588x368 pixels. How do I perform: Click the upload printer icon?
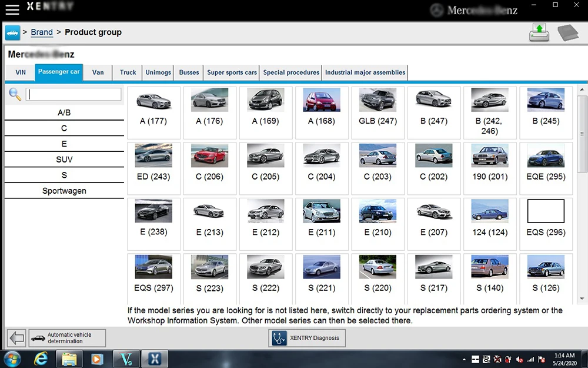tap(539, 32)
